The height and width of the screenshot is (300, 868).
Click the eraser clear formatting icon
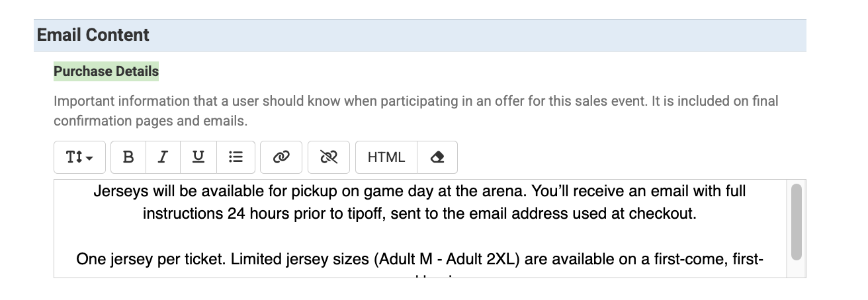[437, 157]
